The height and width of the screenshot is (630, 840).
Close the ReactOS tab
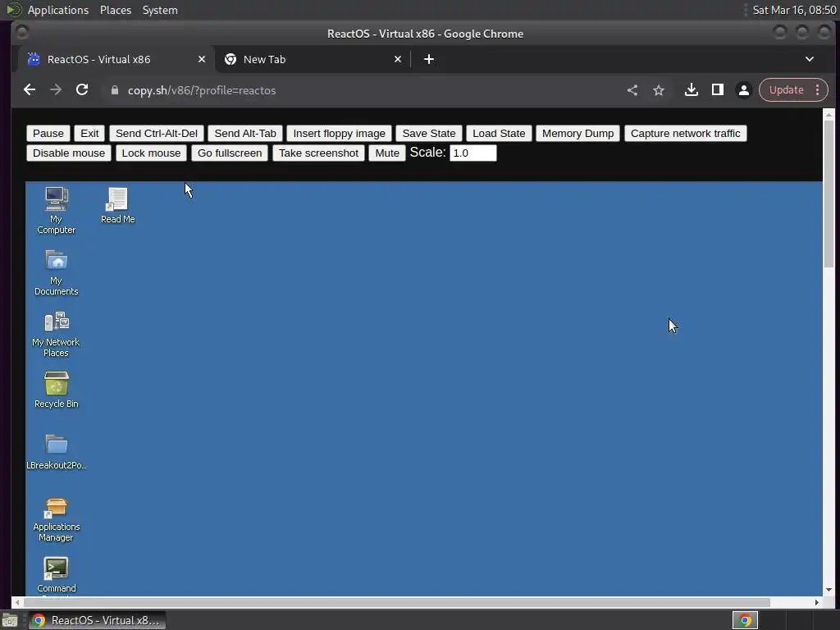coord(202,59)
